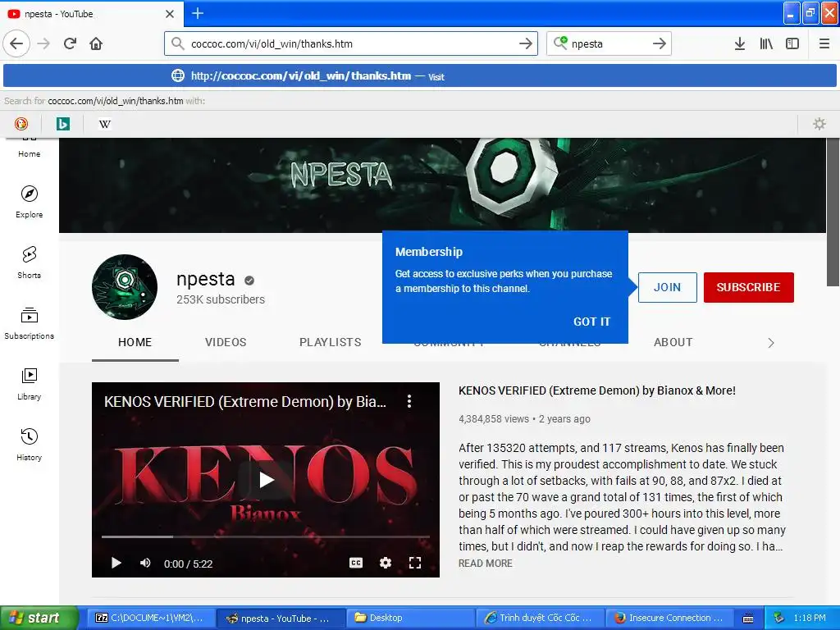This screenshot has height=630, width=840.
Task: Open the on-screen keyboard tray icon
Action: point(748,619)
